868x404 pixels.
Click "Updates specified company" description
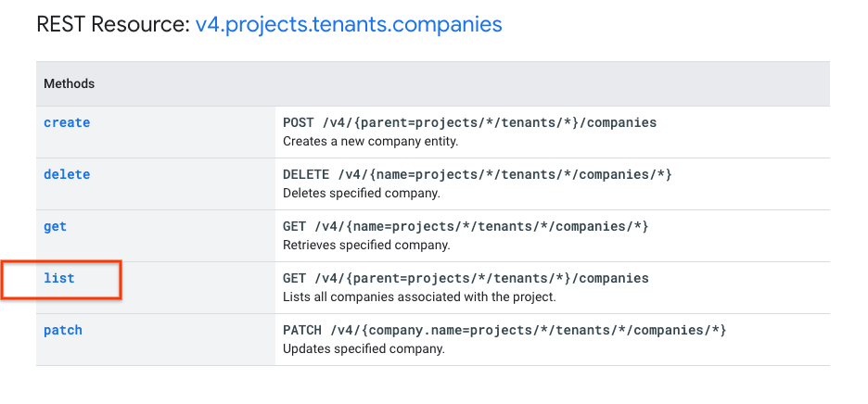pyautogui.click(x=364, y=349)
